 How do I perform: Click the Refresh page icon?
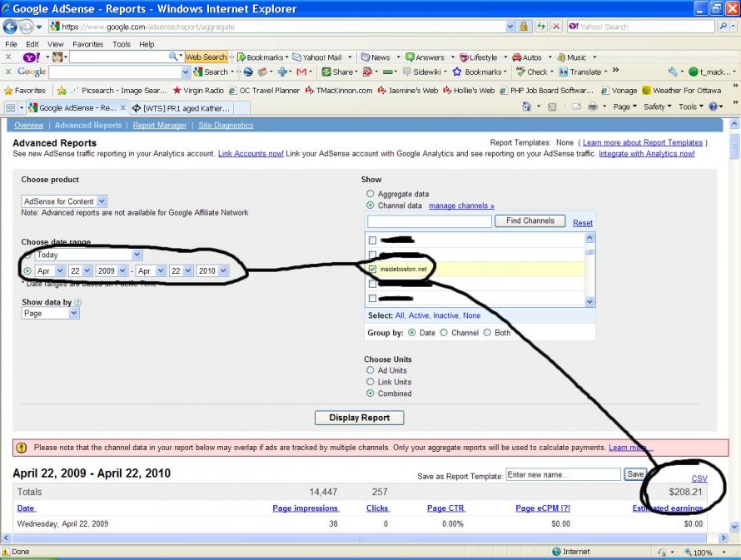[540, 27]
